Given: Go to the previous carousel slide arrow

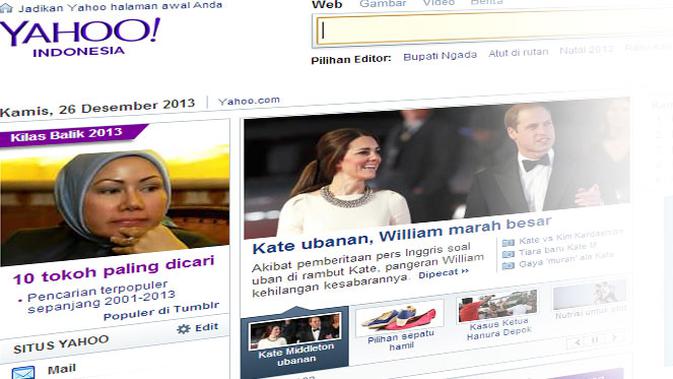Looking at the screenshot, I should click(x=578, y=342).
